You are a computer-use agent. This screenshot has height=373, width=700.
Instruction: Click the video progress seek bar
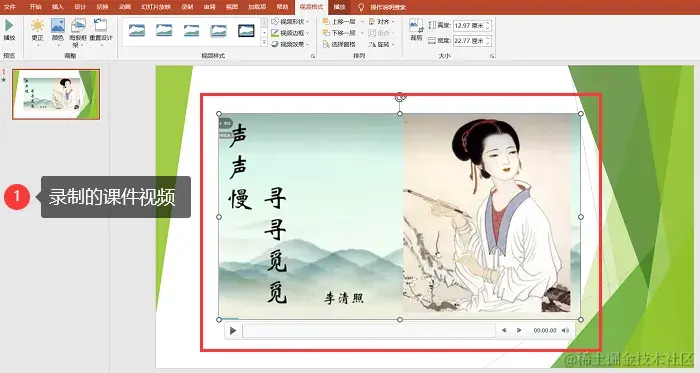click(x=369, y=331)
